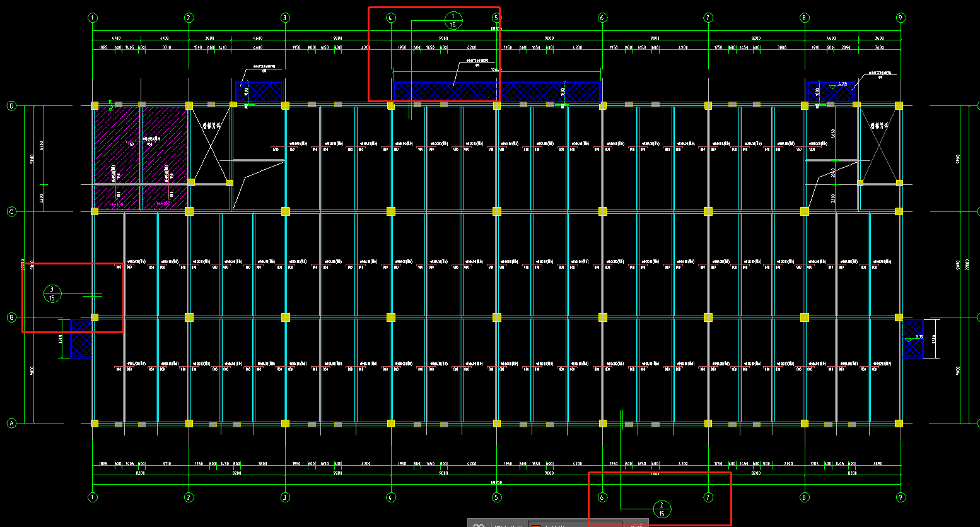This screenshot has height=527, width=980.
Task: Click axis bubble C on left side
Action: (x=11, y=211)
